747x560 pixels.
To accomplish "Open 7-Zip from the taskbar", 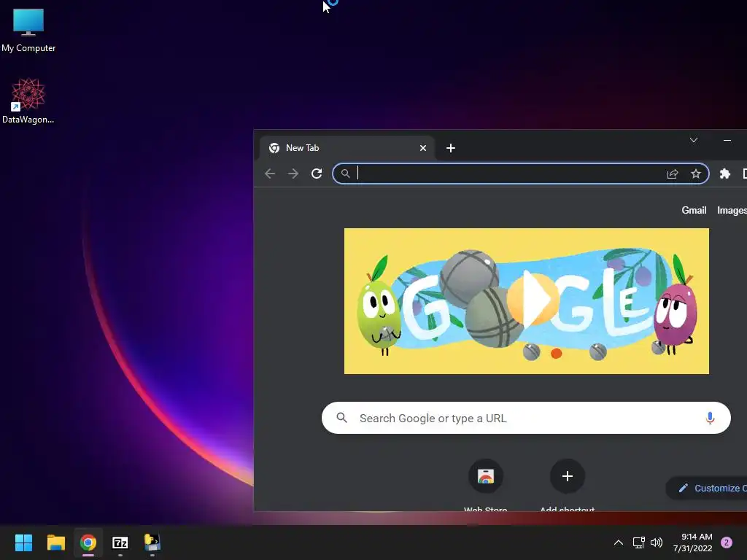I will [120, 542].
